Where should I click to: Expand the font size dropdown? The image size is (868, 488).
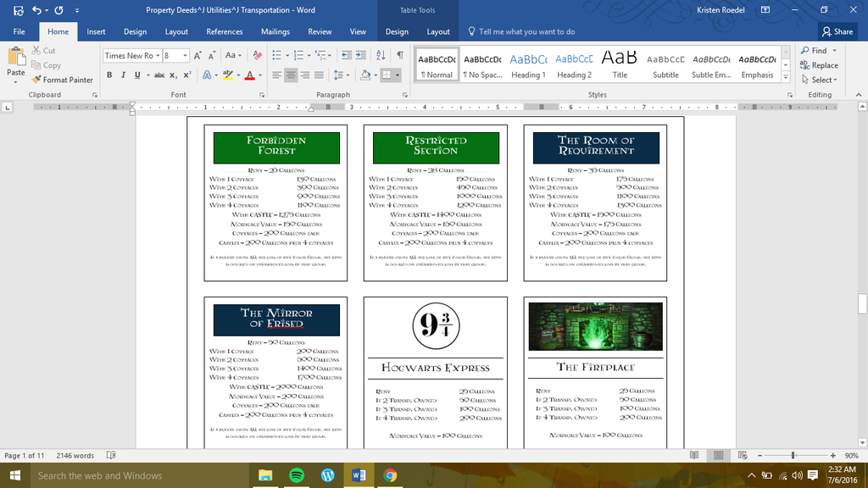(185, 56)
